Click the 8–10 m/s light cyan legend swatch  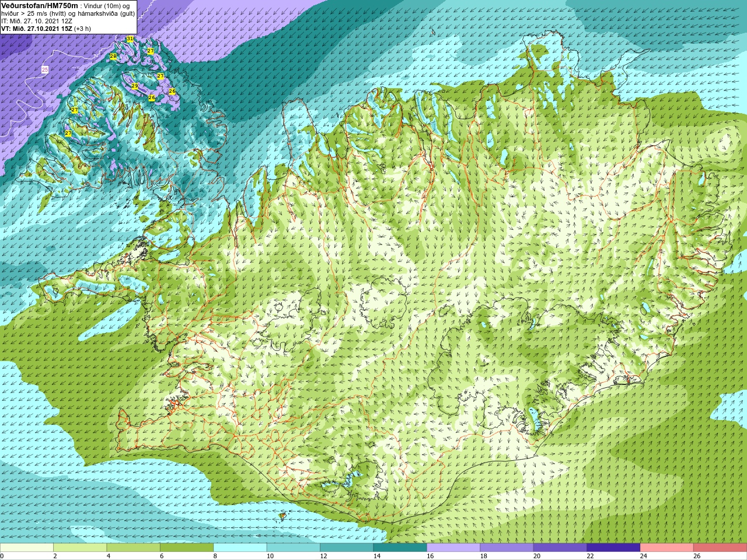tap(240, 548)
